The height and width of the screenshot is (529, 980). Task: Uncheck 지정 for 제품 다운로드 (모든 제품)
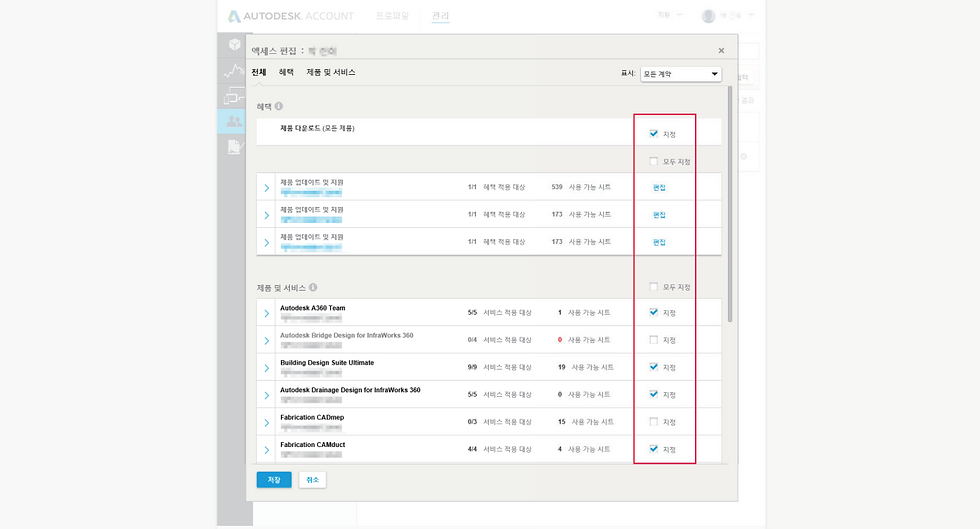coord(654,134)
